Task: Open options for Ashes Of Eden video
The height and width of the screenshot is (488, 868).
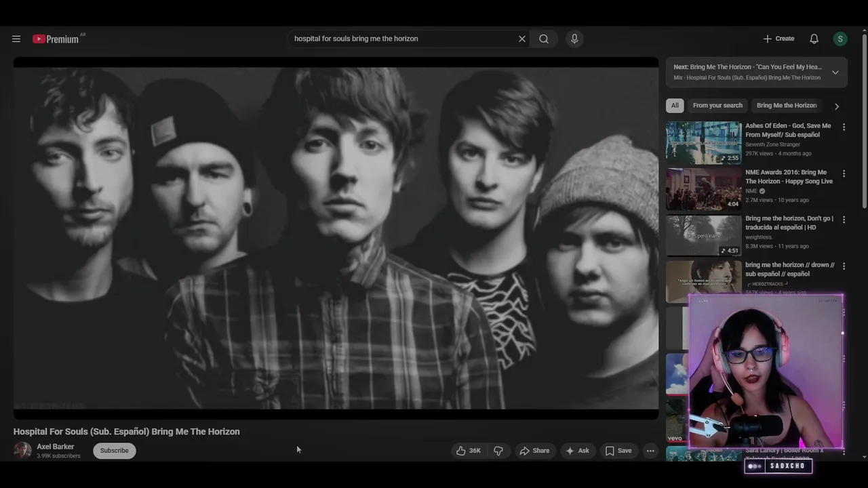Action: coord(844,127)
